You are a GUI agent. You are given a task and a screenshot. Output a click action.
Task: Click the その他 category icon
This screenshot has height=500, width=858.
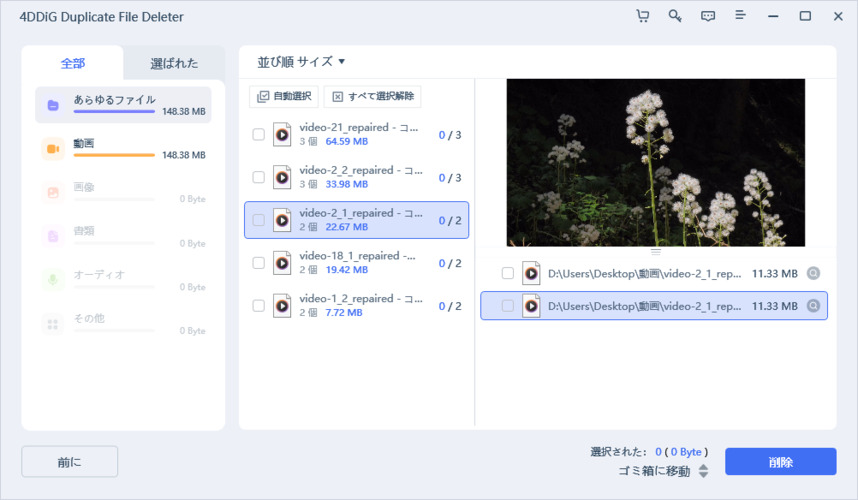[x=53, y=324]
